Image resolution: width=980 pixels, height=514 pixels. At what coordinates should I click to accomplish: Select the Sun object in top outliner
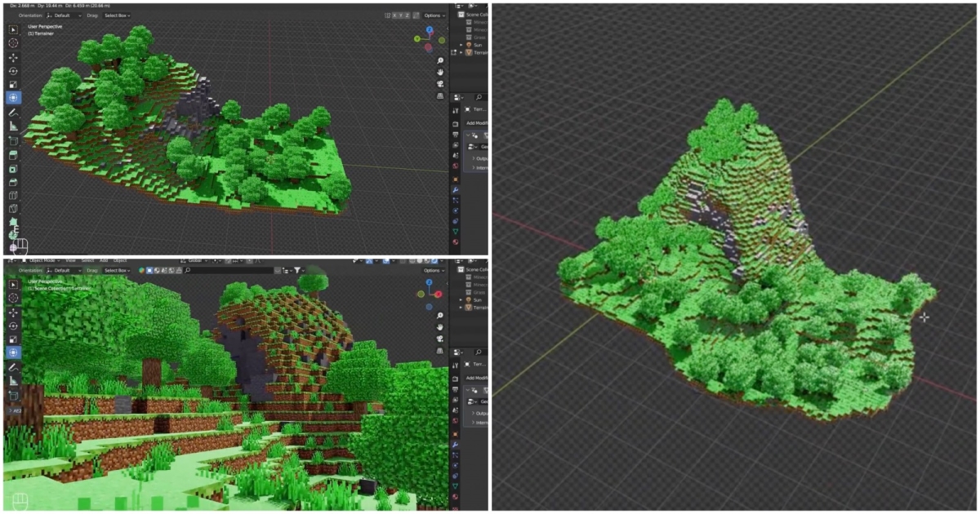477,45
